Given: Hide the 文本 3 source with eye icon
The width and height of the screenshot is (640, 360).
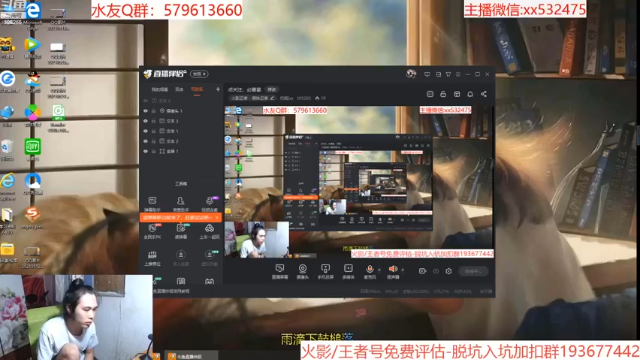Looking at the screenshot, I should pos(145,121).
